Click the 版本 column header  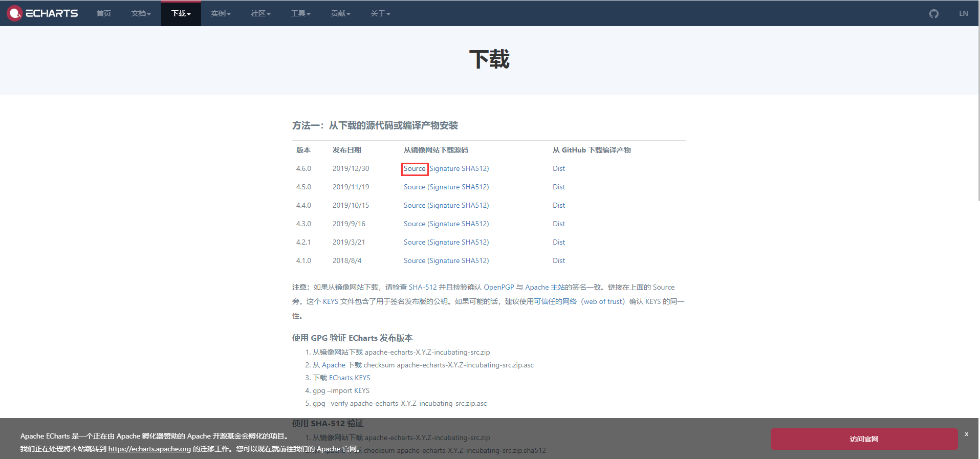pos(303,150)
